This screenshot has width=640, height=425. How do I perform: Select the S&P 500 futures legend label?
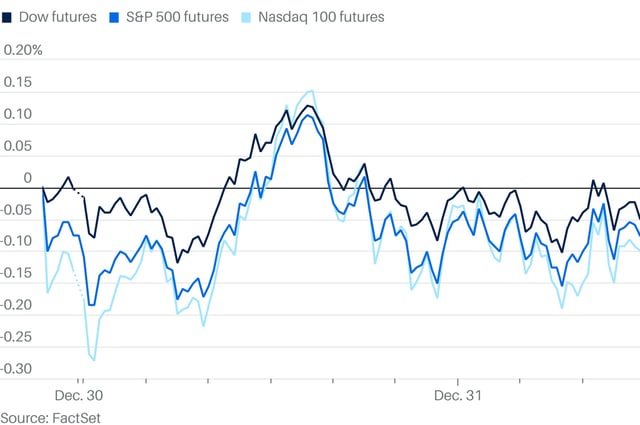(x=178, y=17)
